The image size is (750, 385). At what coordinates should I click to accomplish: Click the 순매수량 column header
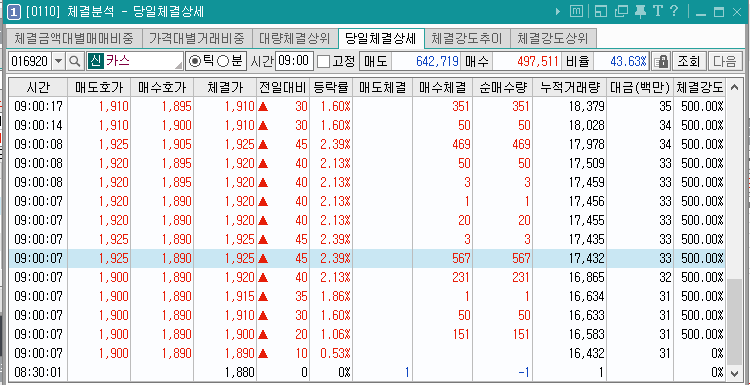(x=502, y=87)
